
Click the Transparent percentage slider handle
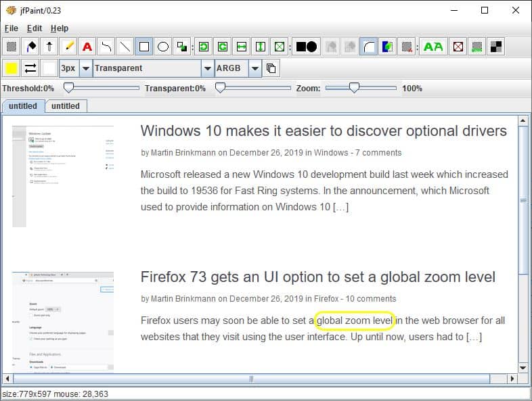click(220, 88)
